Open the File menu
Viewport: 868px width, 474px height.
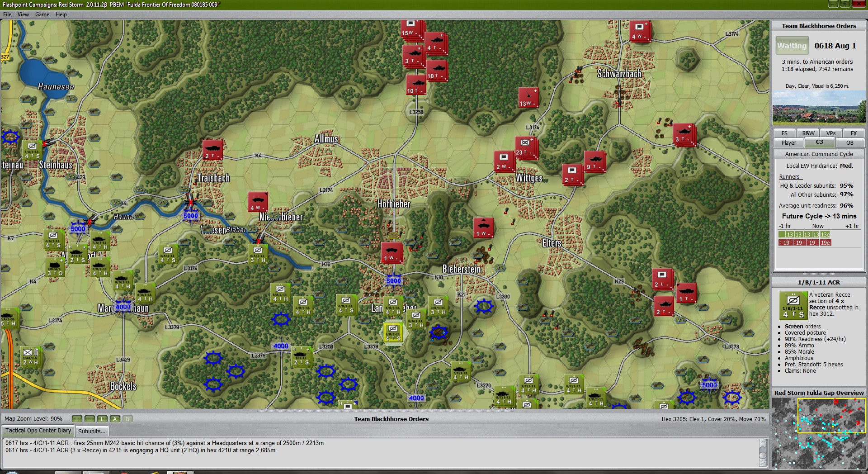[7, 14]
